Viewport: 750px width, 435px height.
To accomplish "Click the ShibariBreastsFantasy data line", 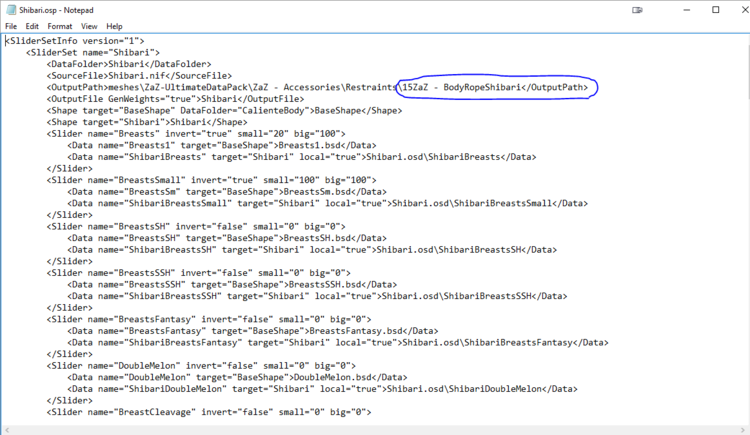I will click(x=338, y=343).
